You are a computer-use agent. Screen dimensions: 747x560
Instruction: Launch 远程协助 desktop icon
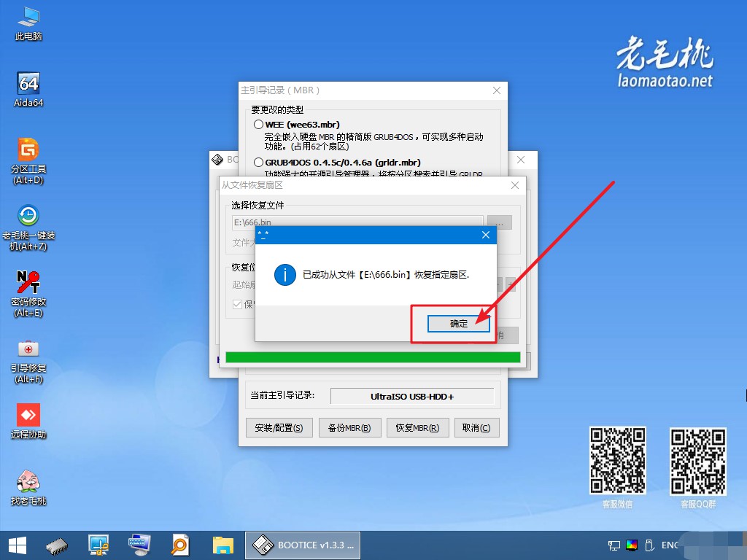tap(28, 421)
